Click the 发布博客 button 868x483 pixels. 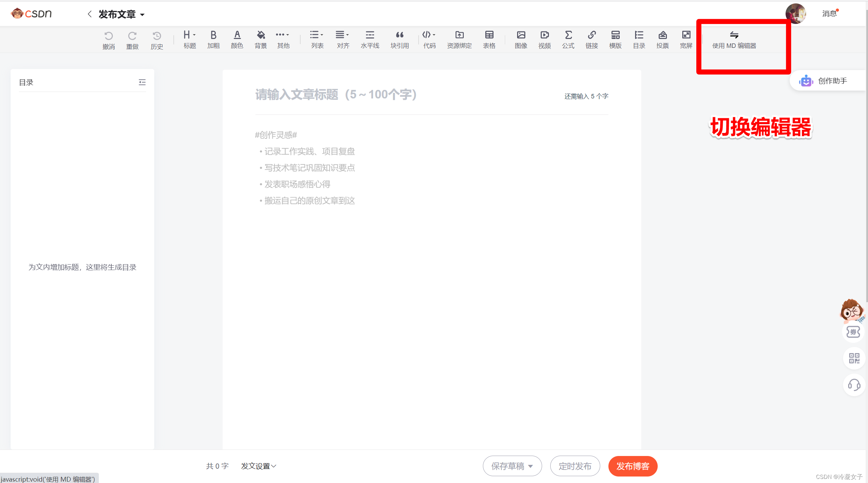[632, 466]
